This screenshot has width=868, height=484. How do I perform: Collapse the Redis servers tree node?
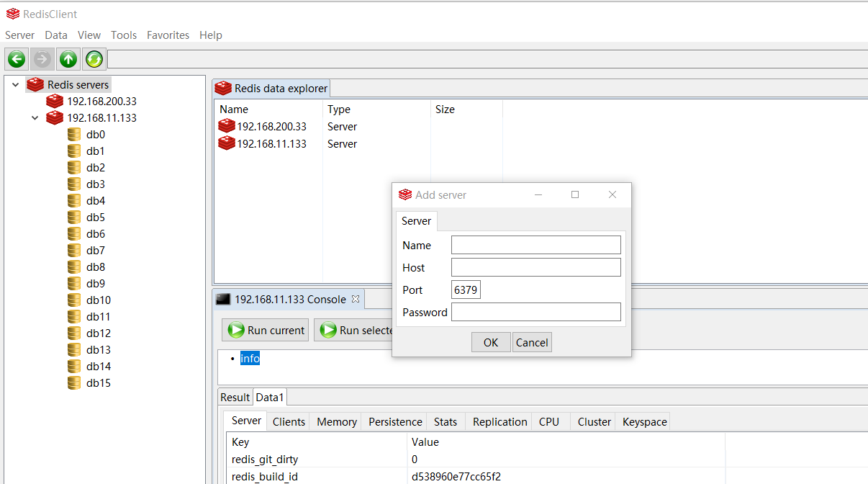coord(15,84)
